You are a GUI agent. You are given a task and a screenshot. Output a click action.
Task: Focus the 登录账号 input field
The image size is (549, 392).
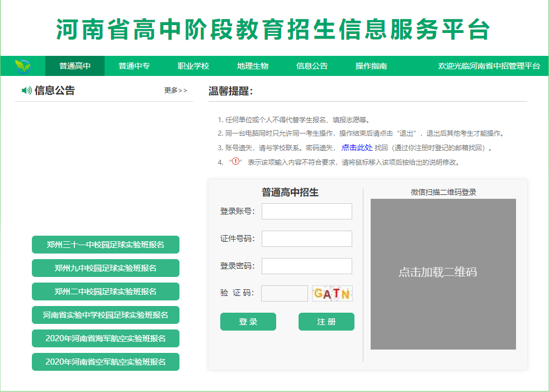pyautogui.click(x=307, y=211)
